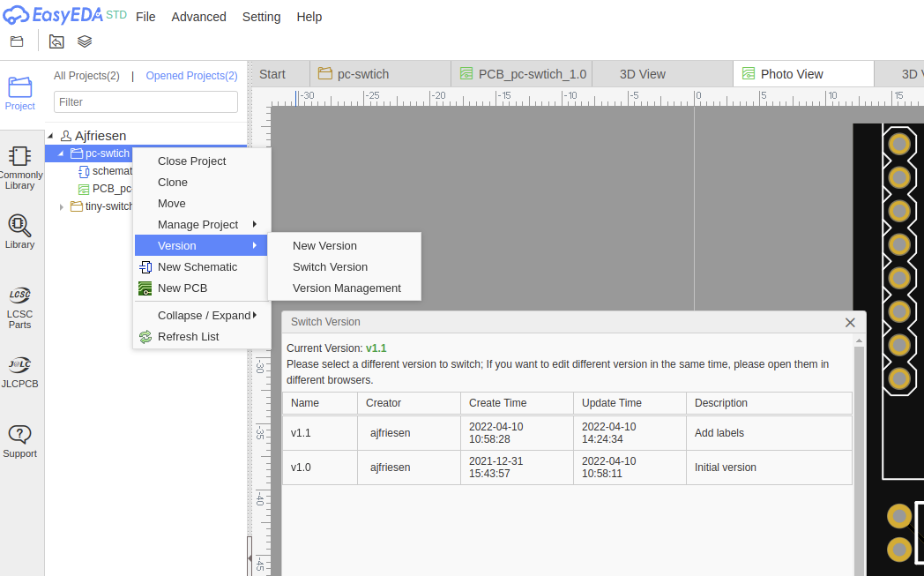
Task: Collapse the Ajfriesen user tree node
Action: tap(50, 136)
